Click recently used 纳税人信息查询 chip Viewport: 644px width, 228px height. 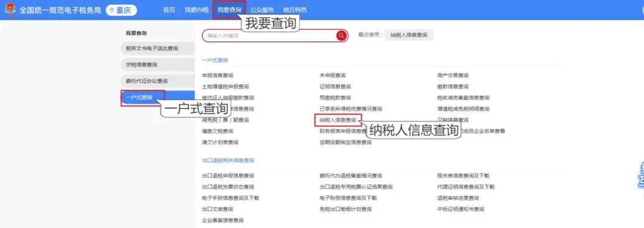[x=408, y=35]
